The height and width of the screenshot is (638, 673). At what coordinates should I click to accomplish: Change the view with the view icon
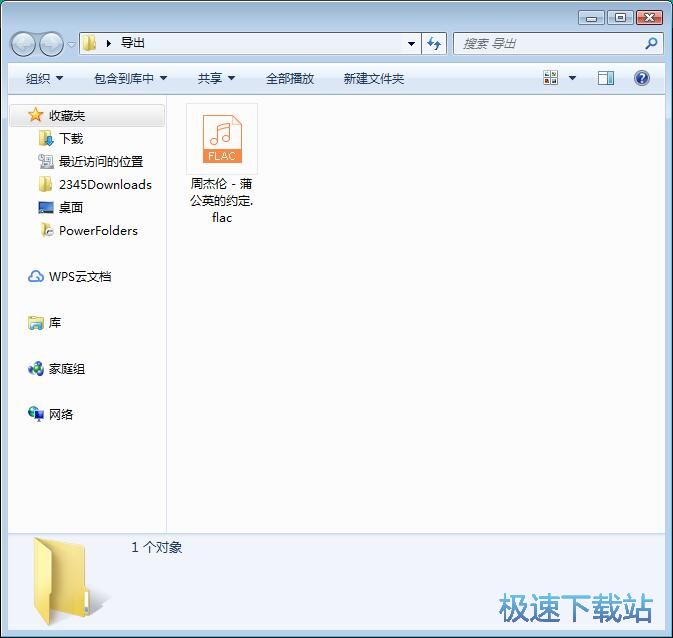(551, 78)
